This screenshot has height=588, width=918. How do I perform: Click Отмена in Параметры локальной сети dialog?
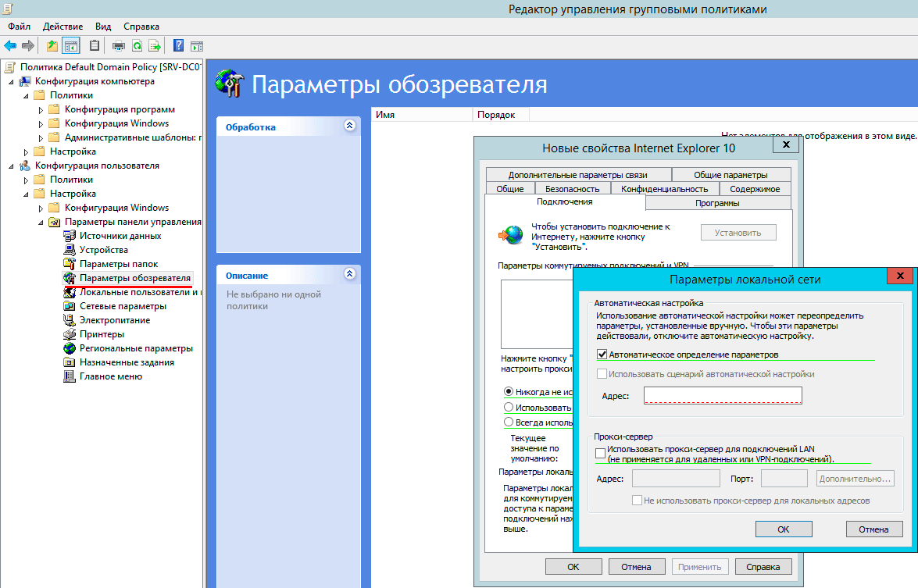tap(873, 529)
